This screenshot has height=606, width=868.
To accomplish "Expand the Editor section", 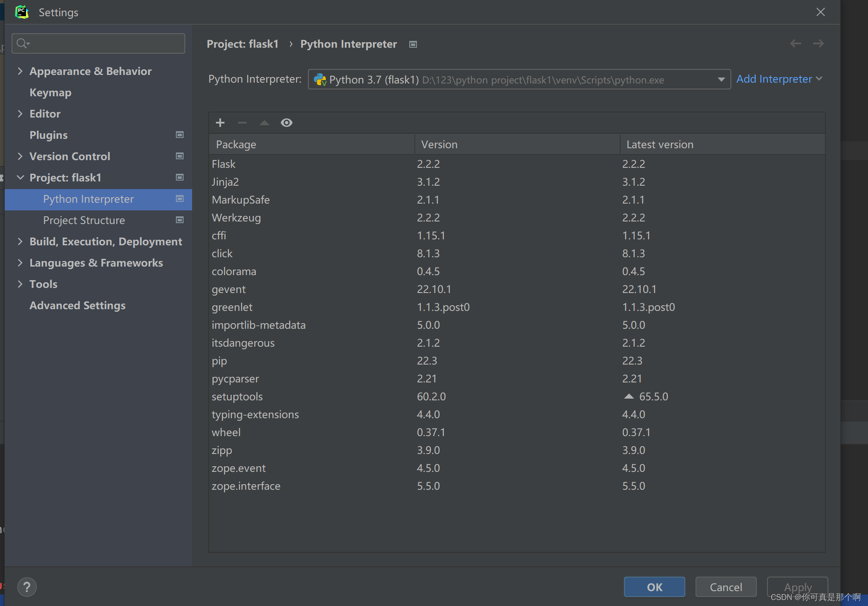I will pos(20,113).
